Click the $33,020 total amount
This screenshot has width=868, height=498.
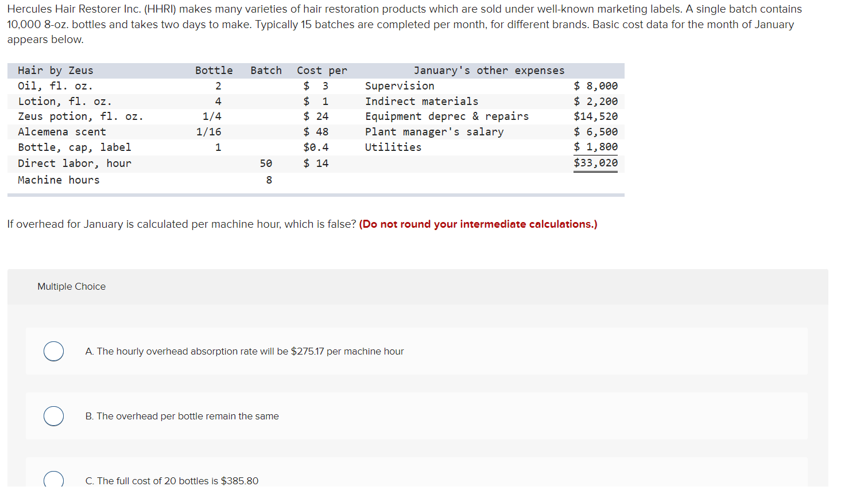(x=596, y=163)
